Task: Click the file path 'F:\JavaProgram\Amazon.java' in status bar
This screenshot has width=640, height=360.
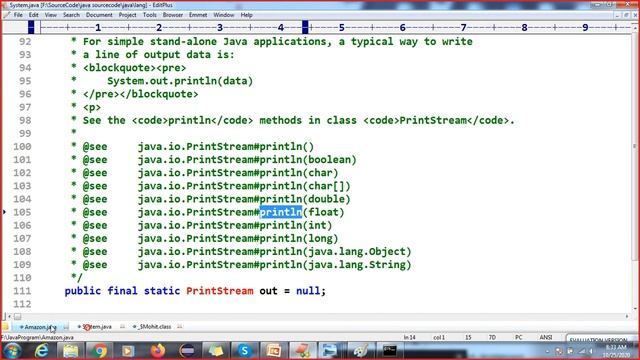Action: pos(38,338)
